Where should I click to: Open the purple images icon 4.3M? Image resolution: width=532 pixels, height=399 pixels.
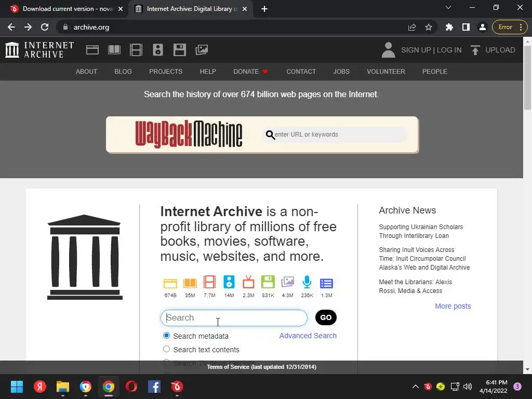287,282
